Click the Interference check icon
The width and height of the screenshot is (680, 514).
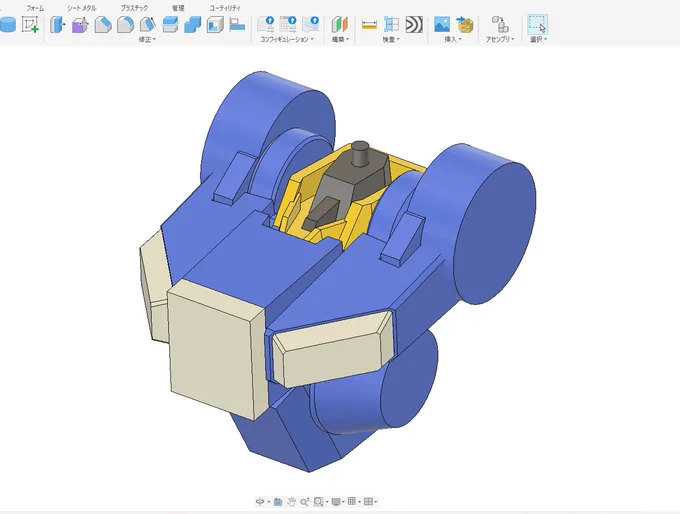coord(391,24)
